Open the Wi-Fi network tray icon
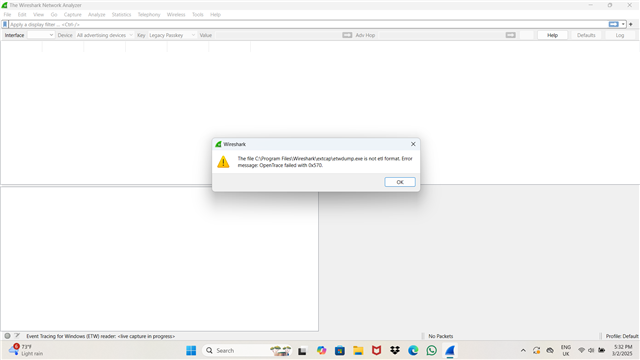Screen dimensions: 640x360 [x=581, y=351]
